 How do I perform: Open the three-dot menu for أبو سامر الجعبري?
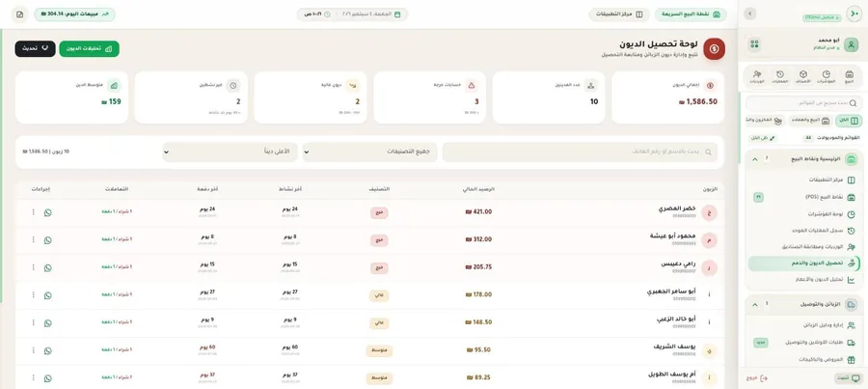[33, 295]
